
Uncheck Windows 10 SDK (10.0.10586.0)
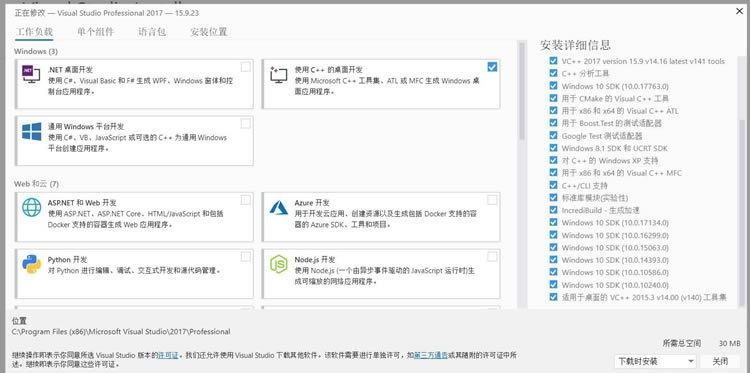(553, 273)
